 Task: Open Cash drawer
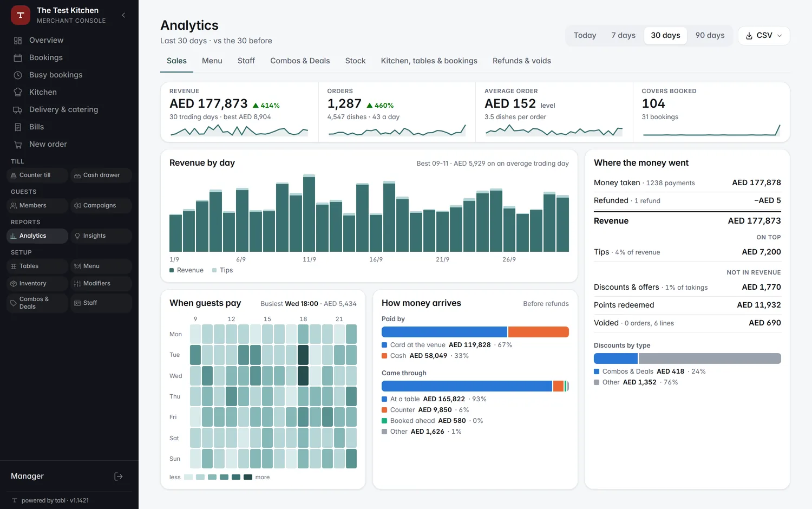pyautogui.click(x=101, y=175)
